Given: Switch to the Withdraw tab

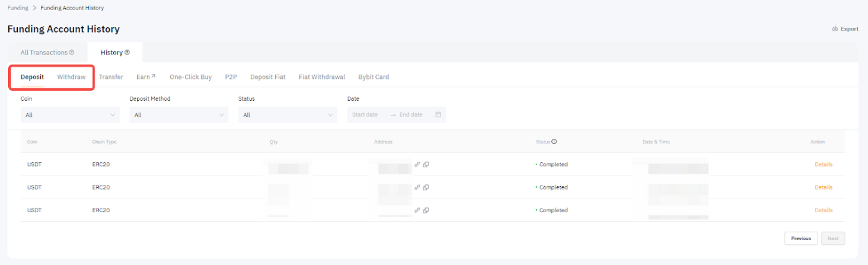Looking at the screenshot, I should click(71, 77).
